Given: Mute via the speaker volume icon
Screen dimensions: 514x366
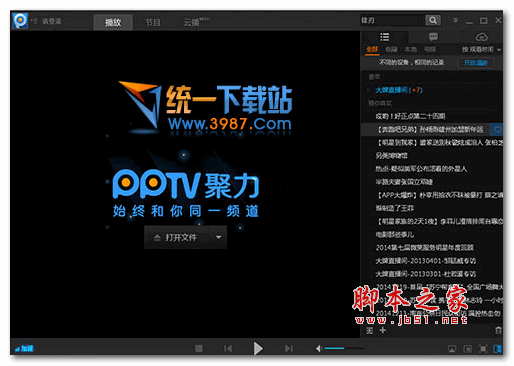Looking at the screenshot, I should (x=319, y=349).
